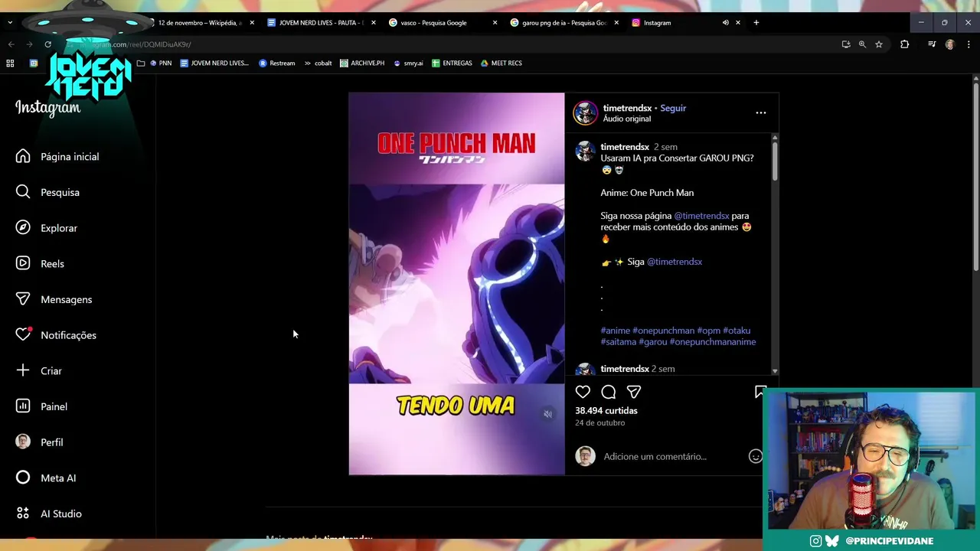Follow timetrendsx via Seguir link
This screenshot has height=551, width=980.
(x=673, y=108)
